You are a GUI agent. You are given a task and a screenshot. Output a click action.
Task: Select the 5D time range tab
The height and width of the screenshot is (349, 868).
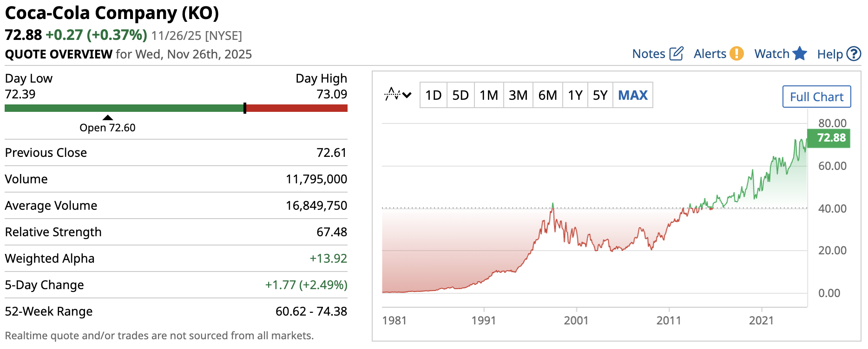coord(460,96)
